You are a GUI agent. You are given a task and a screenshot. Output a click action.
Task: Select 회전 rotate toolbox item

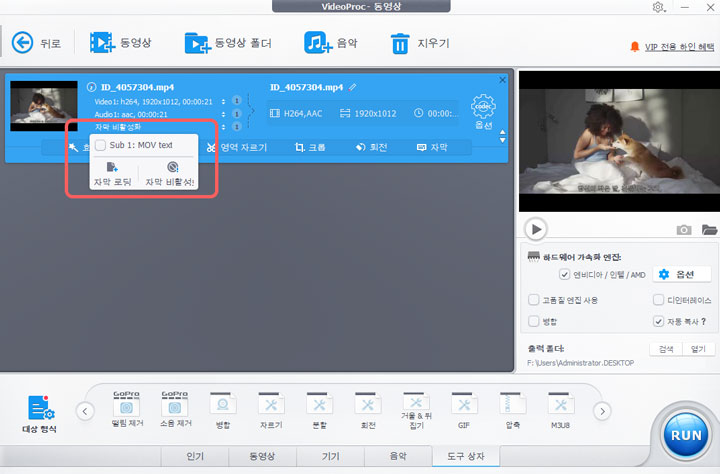[x=367, y=411]
